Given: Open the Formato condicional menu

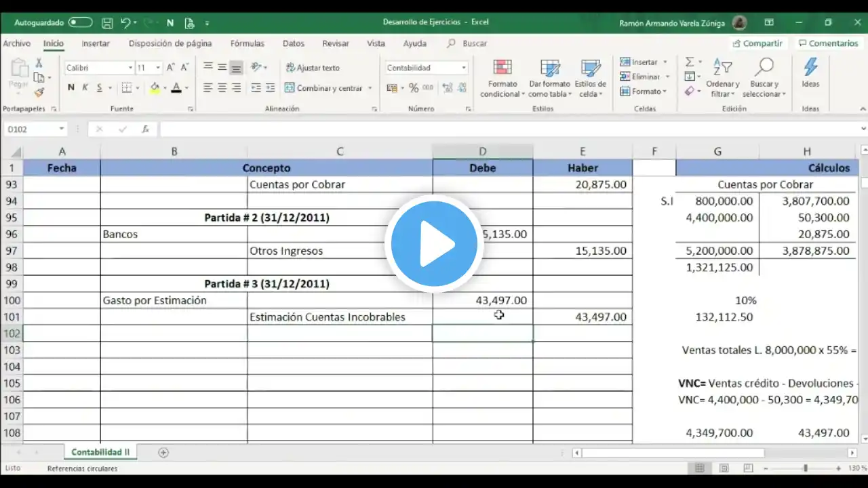Looking at the screenshot, I should tap(502, 79).
